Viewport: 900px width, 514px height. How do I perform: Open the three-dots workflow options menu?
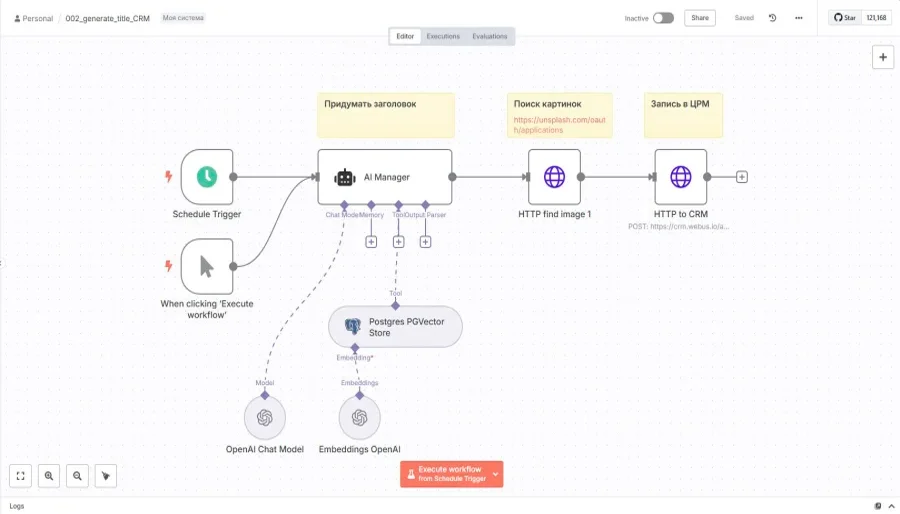798,18
